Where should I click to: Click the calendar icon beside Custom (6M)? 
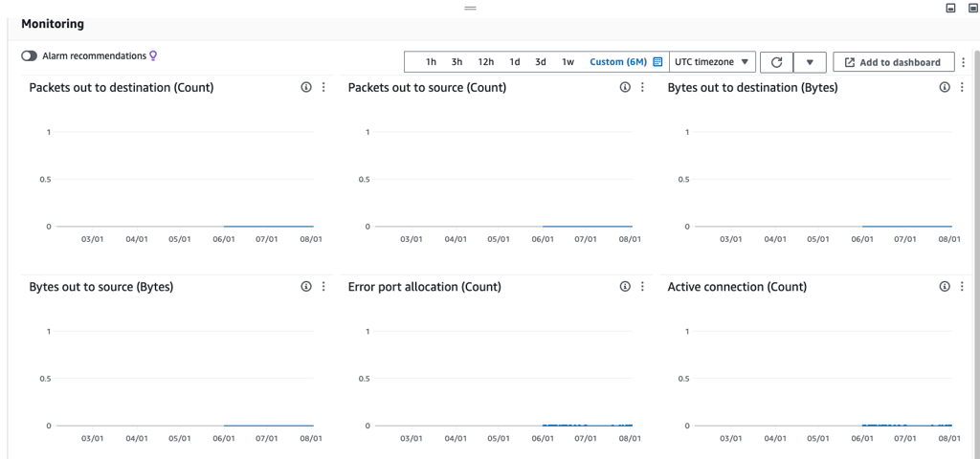[x=657, y=62]
